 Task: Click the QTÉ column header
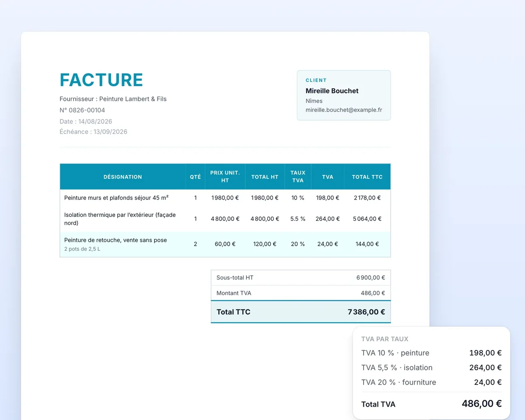click(x=196, y=177)
